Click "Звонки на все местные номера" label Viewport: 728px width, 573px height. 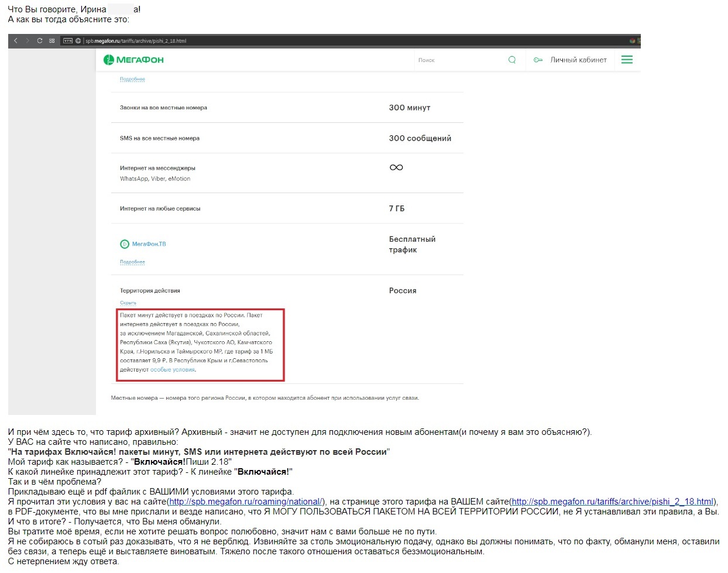pos(163,108)
